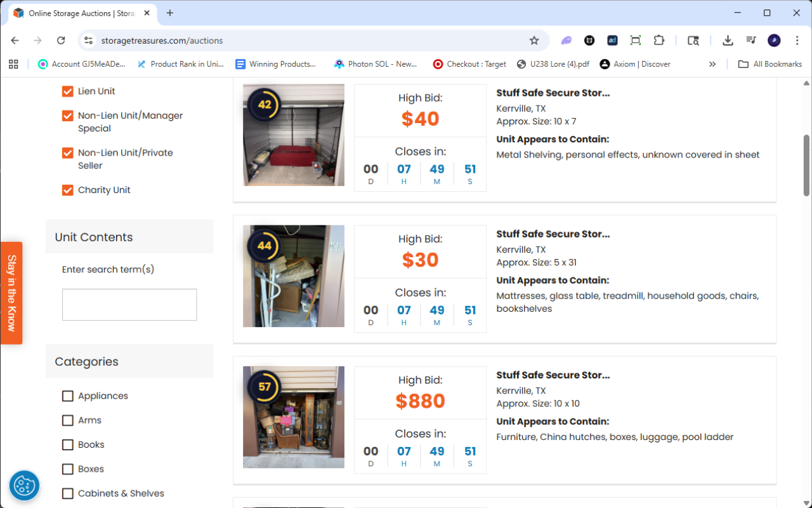Click the unit contents search box
Viewport: 812px width, 508px height.
pyautogui.click(x=129, y=304)
